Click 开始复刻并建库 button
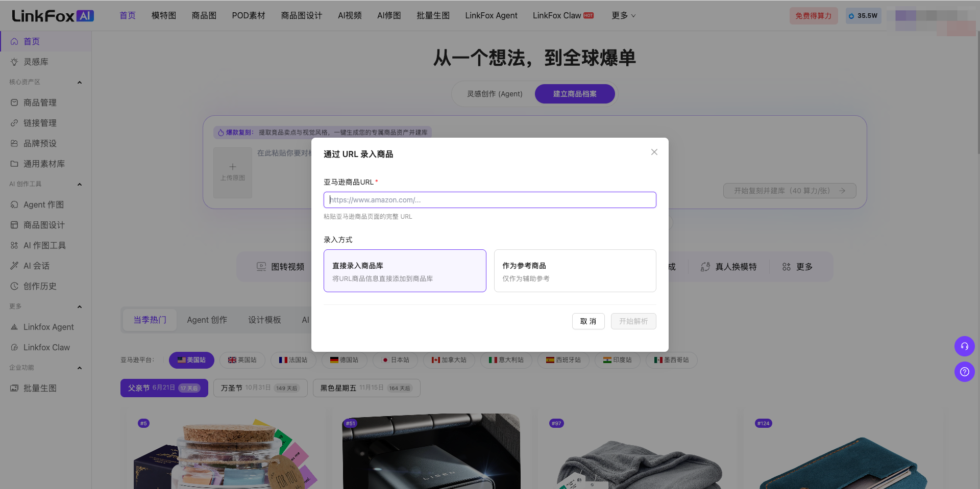This screenshot has width=980, height=489. (790, 191)
